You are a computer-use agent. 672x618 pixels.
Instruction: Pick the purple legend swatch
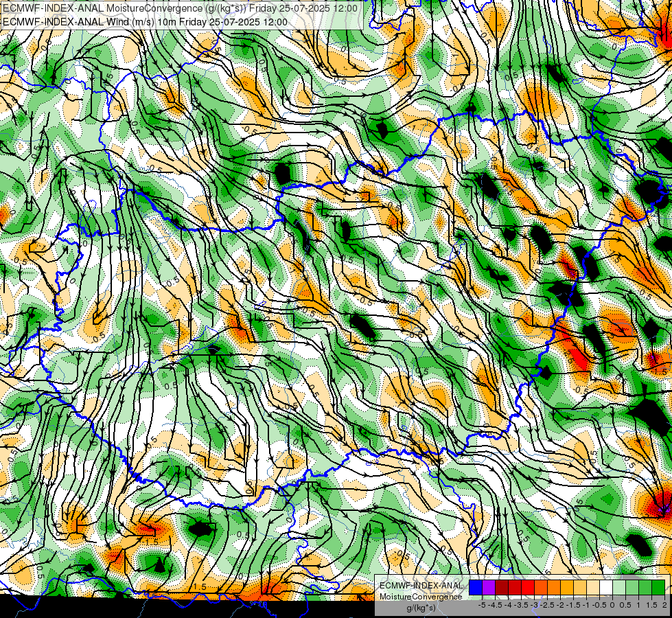pos(489,587)
